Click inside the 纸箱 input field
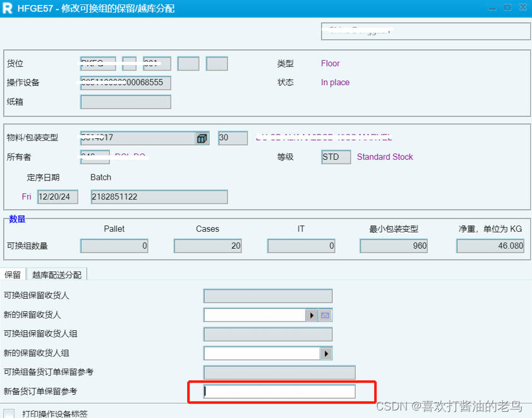 tap(124, 102)
